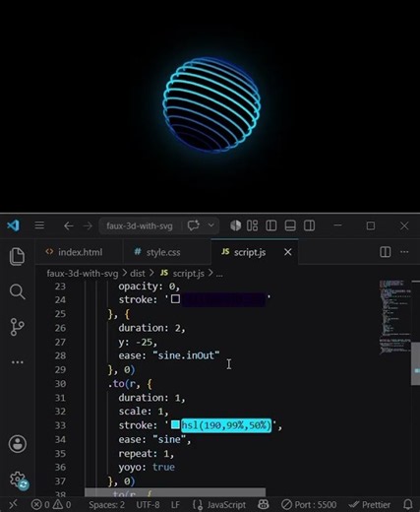Open the Accounts menu icon
Image resolution: width=420 pixels, height=512 pixels.
(x=18, y=444)
